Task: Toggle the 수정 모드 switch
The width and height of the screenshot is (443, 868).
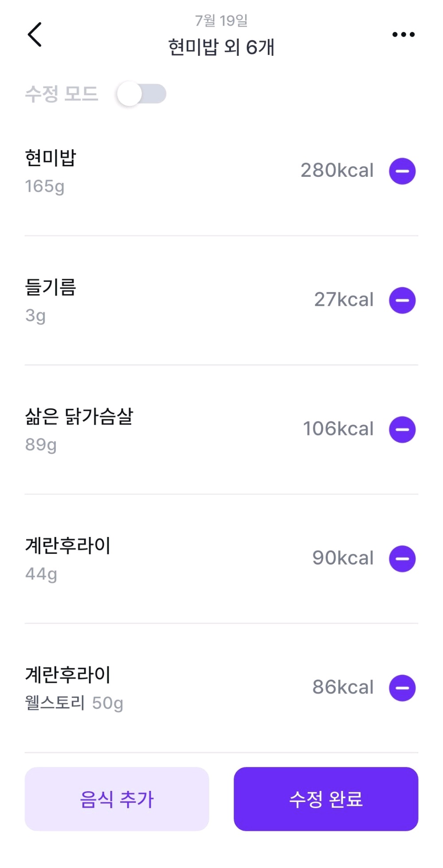Action: (141, 94)
